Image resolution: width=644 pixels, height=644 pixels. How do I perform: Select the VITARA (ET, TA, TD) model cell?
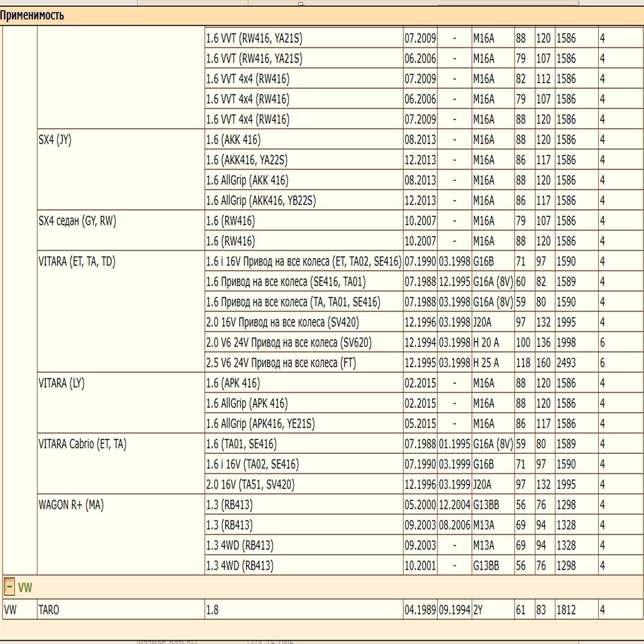tap(77, 262)
